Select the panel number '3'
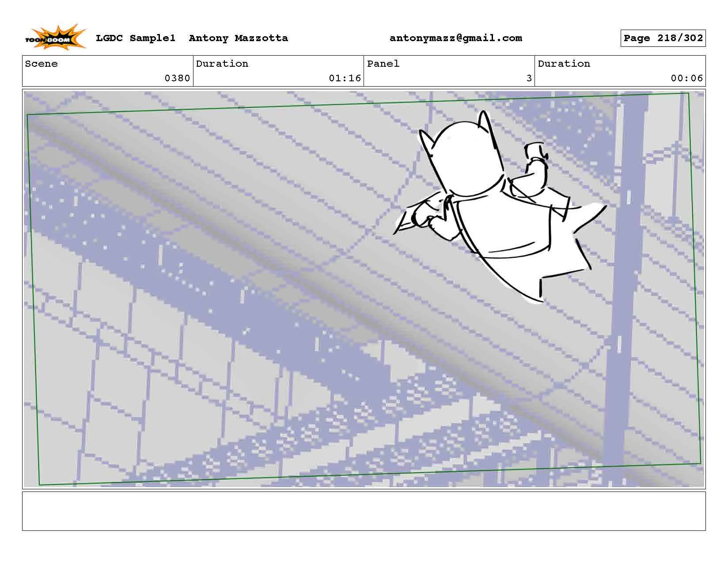The width and height of the screenshot is (728, 564). pyautogui.click(x=529, y=78)
